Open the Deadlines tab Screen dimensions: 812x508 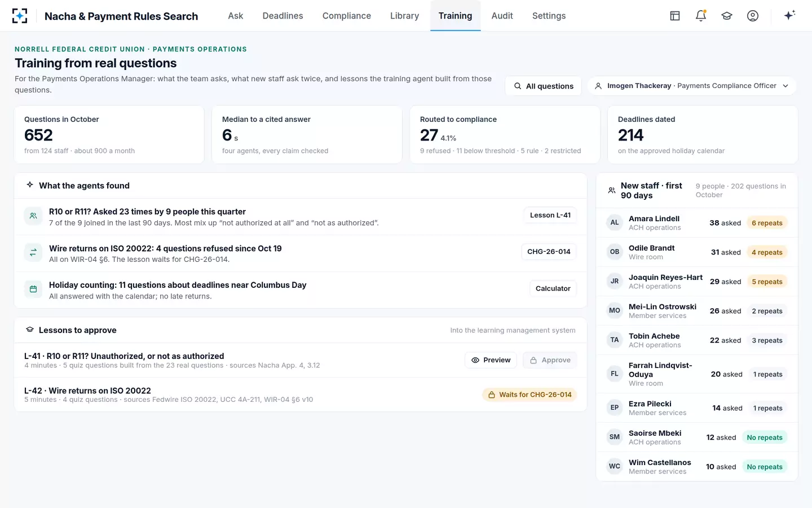[283, 16]
